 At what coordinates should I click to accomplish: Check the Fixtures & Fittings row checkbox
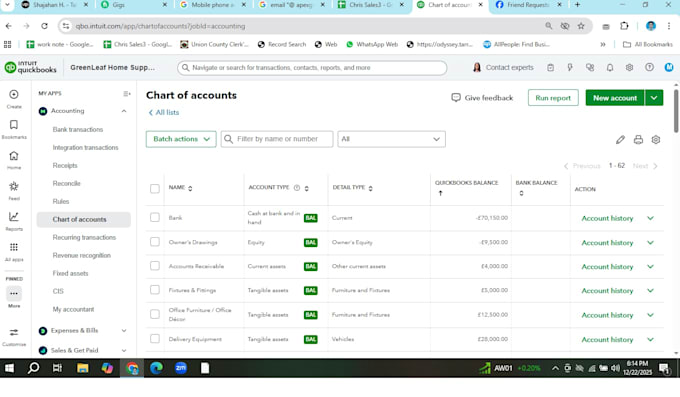point(155,289)
